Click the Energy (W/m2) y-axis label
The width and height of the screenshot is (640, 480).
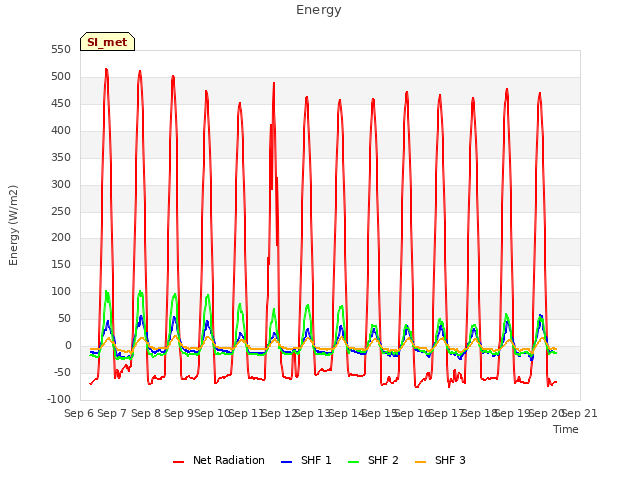[x=13, y=225]
